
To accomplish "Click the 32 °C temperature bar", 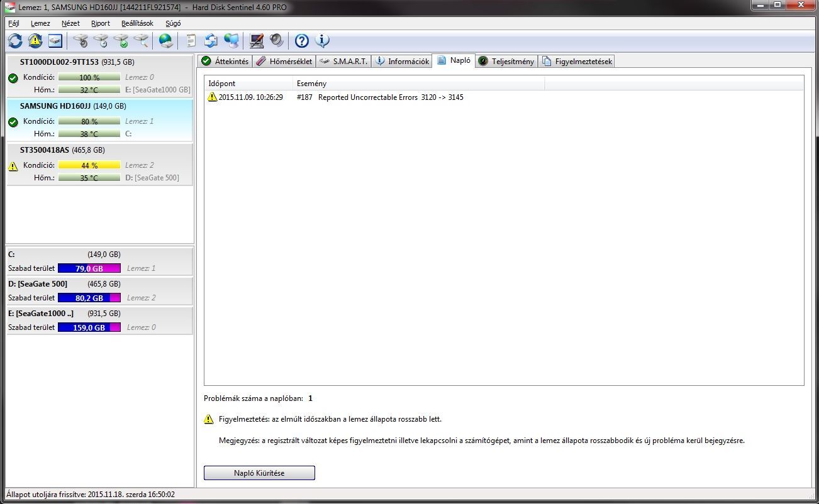I will (89, 90).
